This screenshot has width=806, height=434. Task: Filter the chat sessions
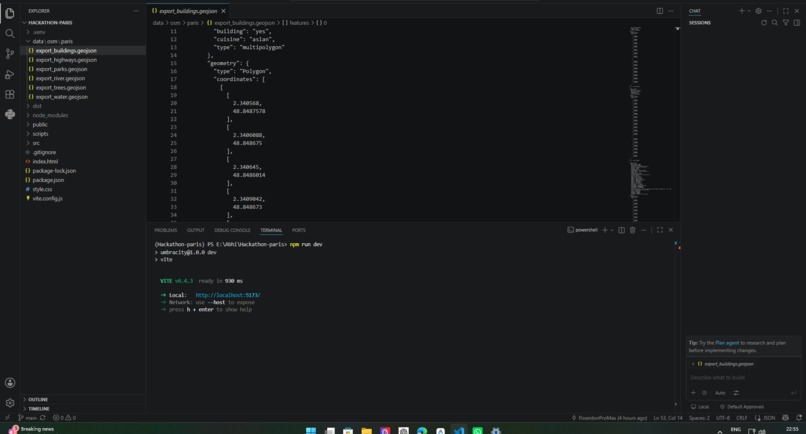pyautogui.click(x=785, y=23)
